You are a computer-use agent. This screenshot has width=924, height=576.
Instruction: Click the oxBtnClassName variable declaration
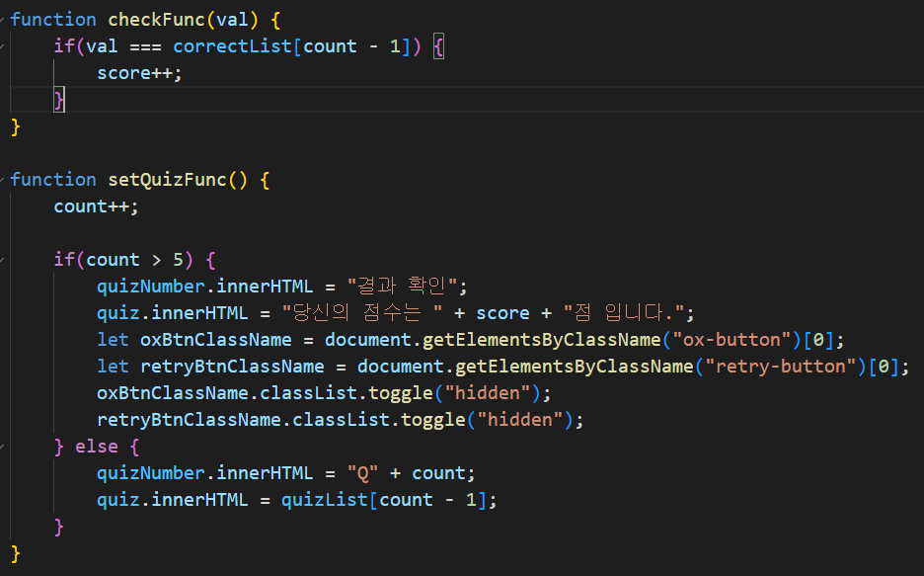click(x=215, y=340)
